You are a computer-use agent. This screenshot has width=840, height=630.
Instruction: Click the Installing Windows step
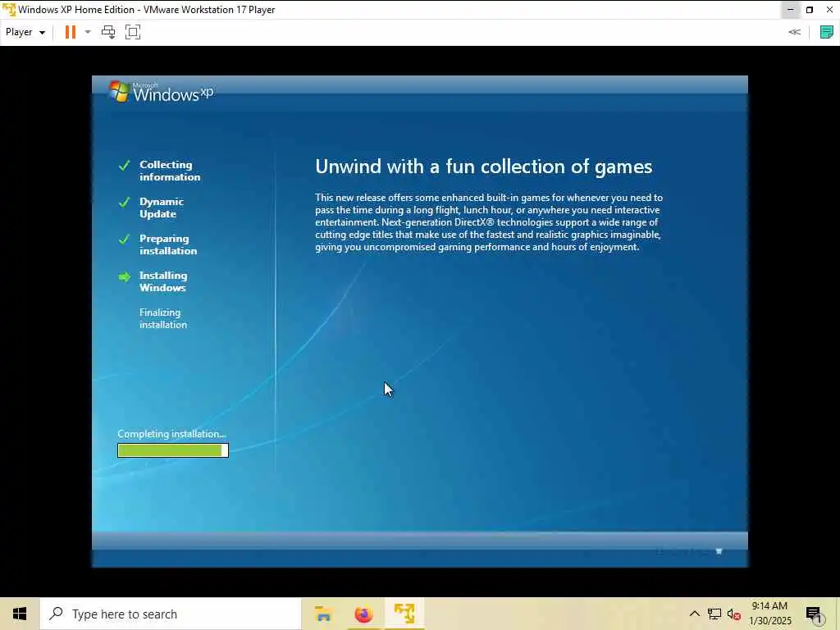click(x=163, y=282)
